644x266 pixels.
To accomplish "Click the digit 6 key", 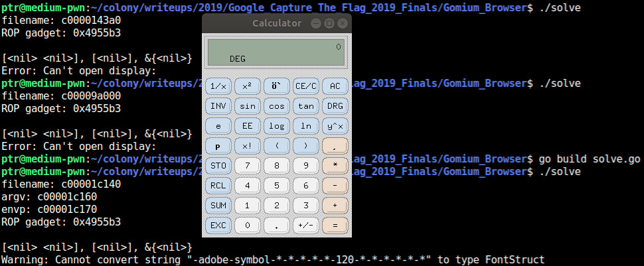I will tap(306, 186).
